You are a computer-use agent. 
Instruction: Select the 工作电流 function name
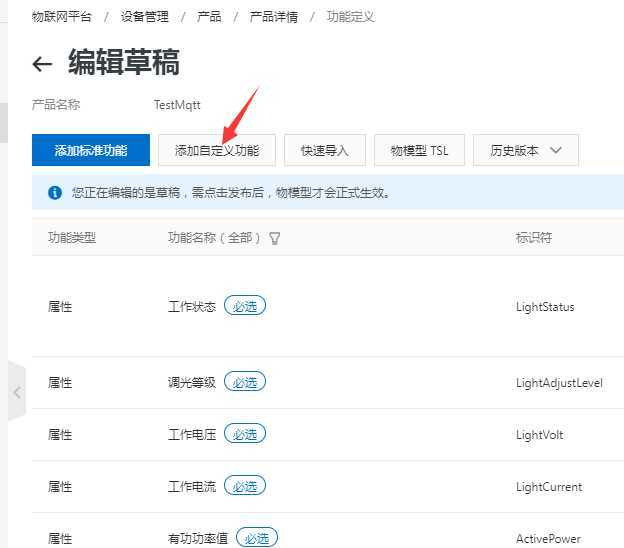tap(192, 487)
